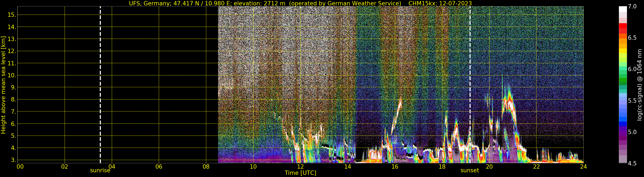Click the '7.' height axis tick label
The height and width of the screenshot is (177, 644).
tap(14, 112)
